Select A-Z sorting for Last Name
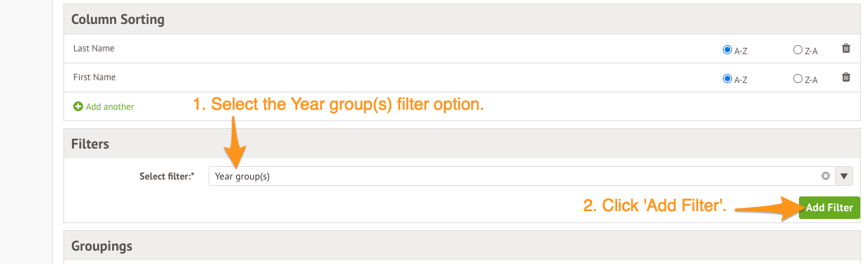This screenshot has width=868, height=264. [727, 50]
